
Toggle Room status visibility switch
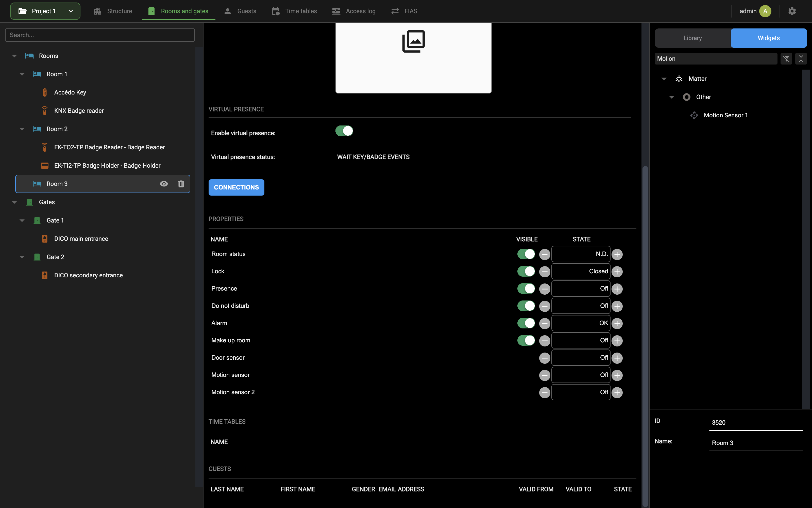(526, 254)
